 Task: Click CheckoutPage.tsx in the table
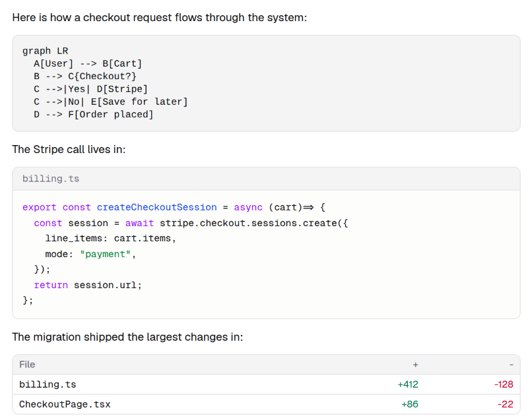65,404
